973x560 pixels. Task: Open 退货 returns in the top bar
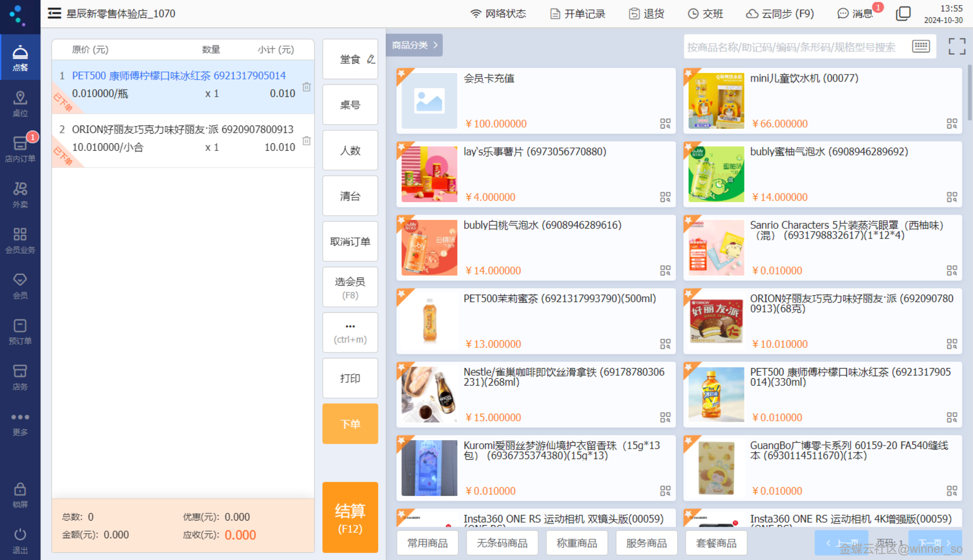coord(647,14)
